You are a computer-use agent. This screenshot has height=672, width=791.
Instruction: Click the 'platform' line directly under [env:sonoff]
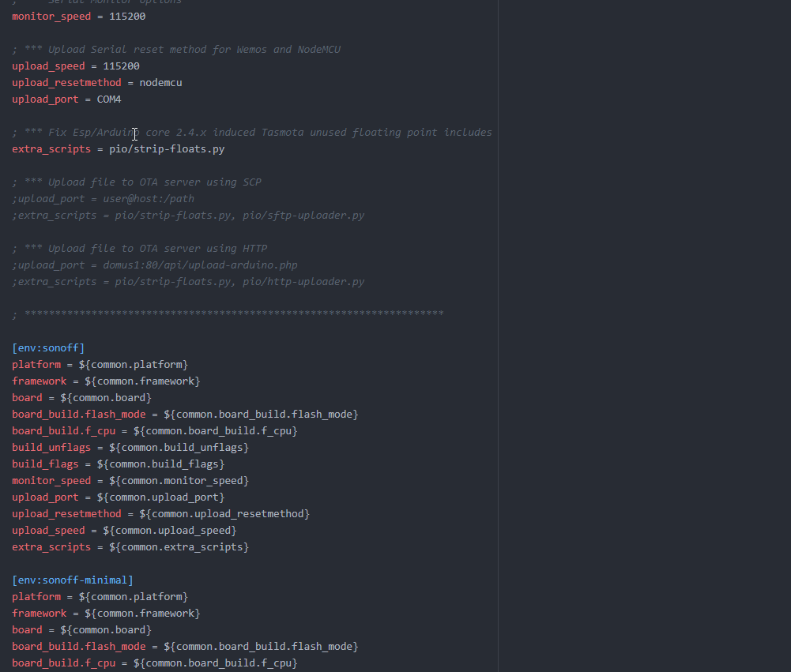[x=100, y=365]
